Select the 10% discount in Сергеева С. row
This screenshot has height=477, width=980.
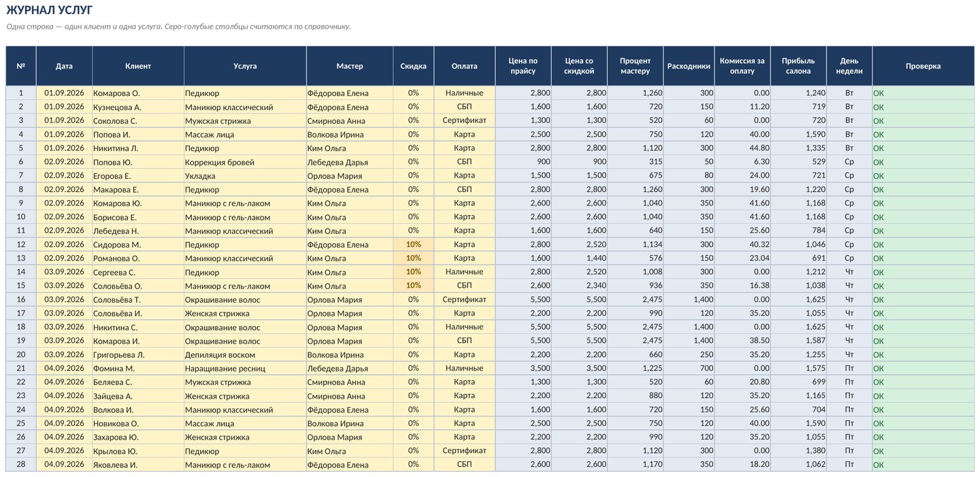point(413,272)
